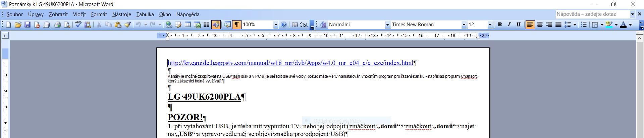Click the tab-stop selector on the ruler
Screen dimensions: 644x138
pos(5,36)
